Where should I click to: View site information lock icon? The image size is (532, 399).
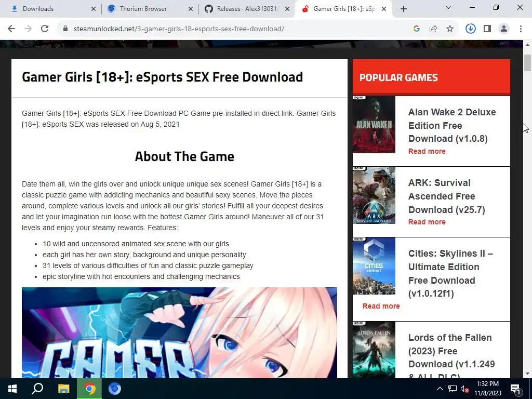coord(65,29)
